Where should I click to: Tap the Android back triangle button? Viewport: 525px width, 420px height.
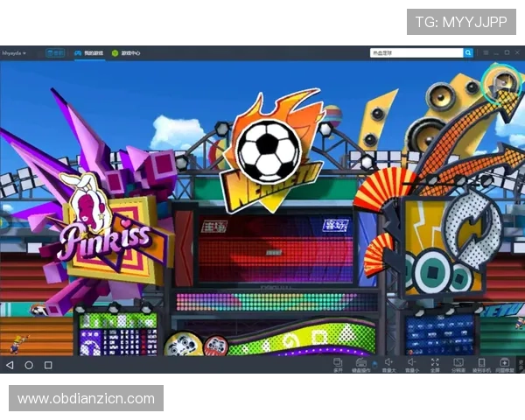click(10, 364)
